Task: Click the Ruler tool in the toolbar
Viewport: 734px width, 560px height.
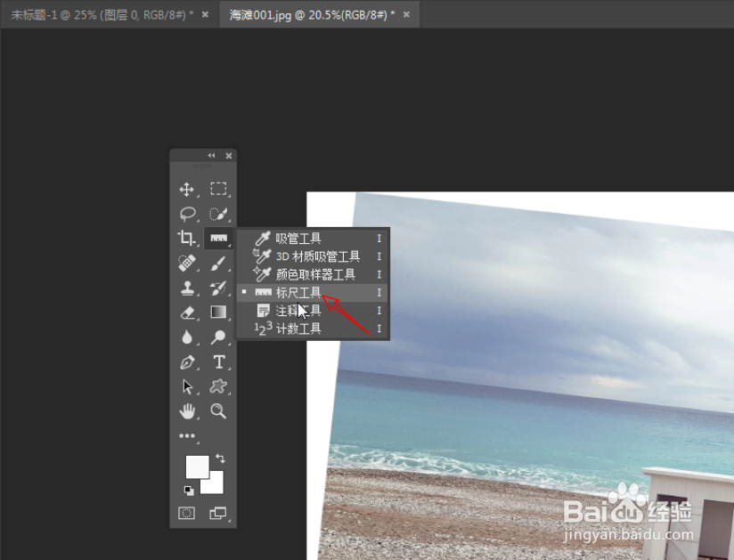Action: point(218,238)
